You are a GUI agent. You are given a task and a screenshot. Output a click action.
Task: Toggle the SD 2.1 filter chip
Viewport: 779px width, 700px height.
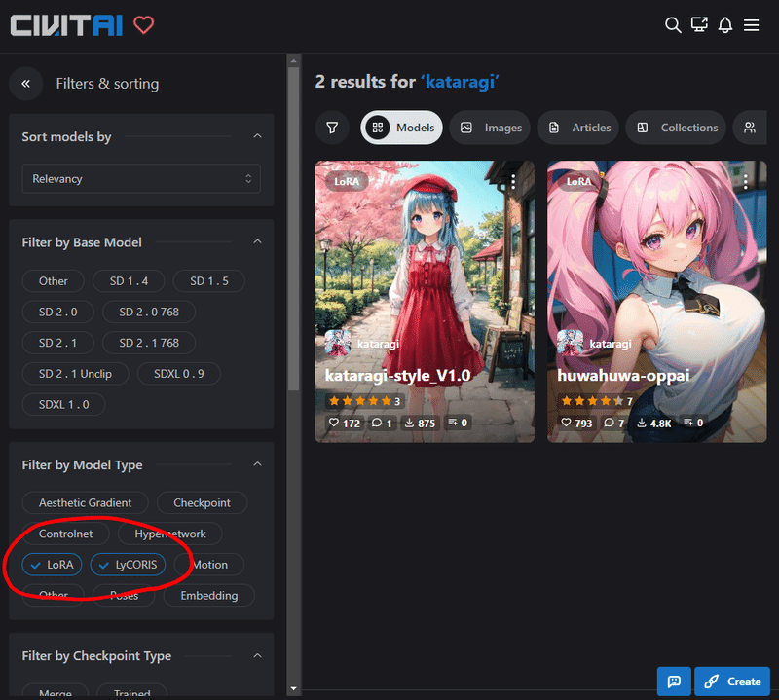[x=58, y=343]
